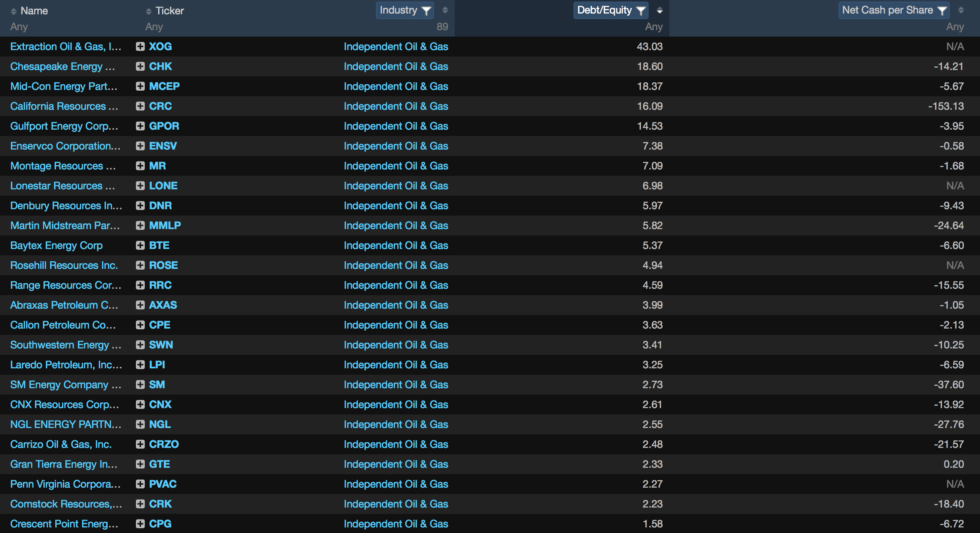Select the 43.03 Debt/Equity value
Screen dimensions: 980x533
pos(650,47)
